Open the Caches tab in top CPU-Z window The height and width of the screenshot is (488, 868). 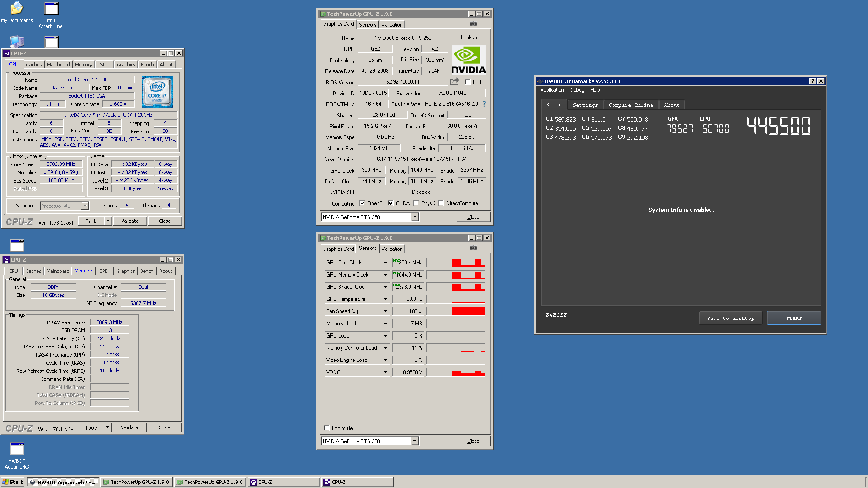pyautogui.click(x=34, y=65)
